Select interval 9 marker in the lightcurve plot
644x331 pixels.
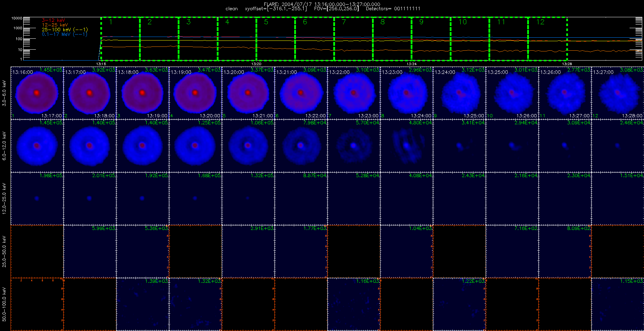421,22
